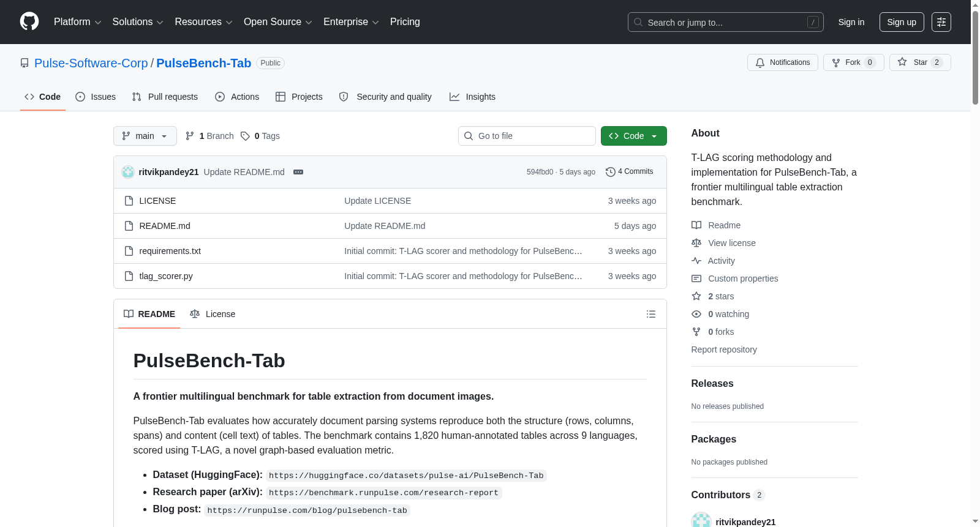Screen dimensions: 980x527
Task: Click the 'Update LICENSE' commit message
Action: (378, 201)
